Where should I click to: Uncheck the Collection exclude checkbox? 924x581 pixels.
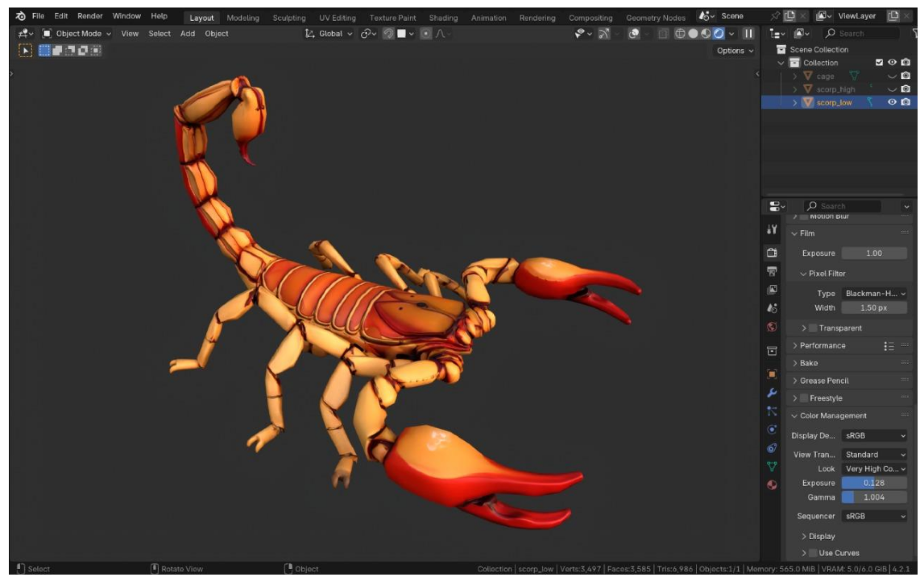(x=879, y=63)
